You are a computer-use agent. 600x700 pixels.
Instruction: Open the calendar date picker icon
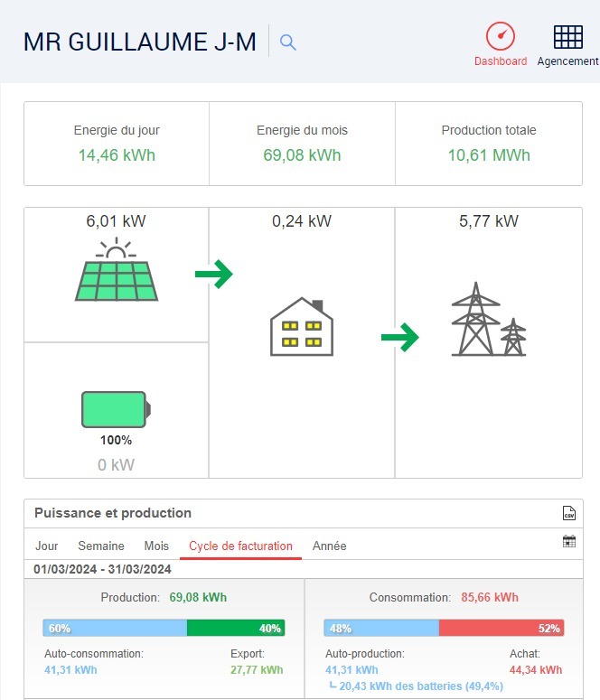(568, 542)
